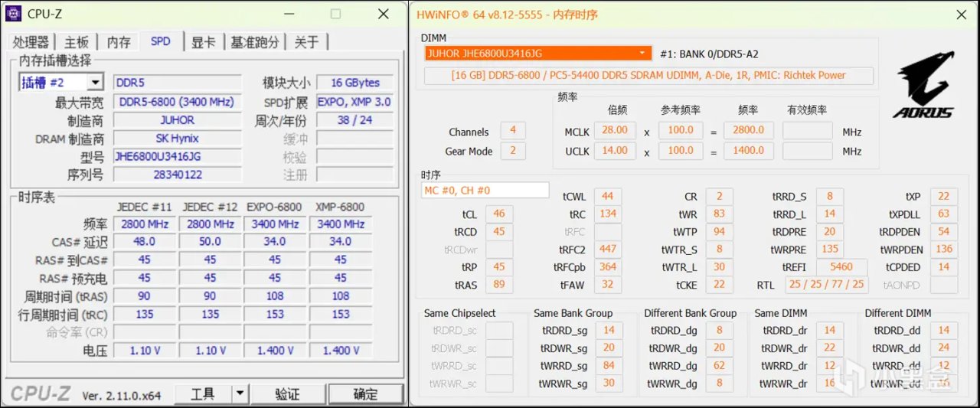Click the EXPO, XMP 3.0 SPD field
980x408 pixels.
pos(355,102)
